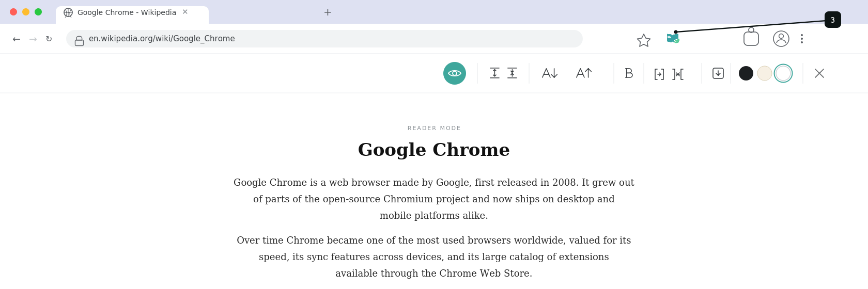Go back to the previous page
868x289 pixels.
(17, 39)
